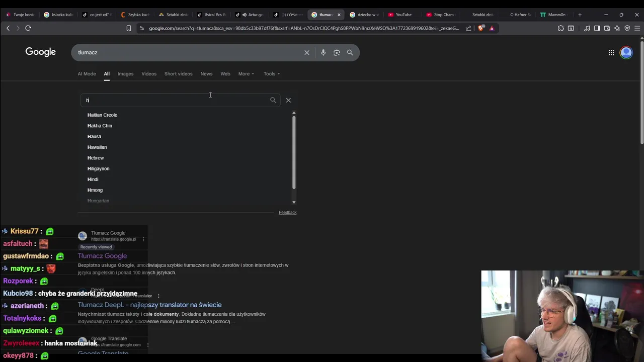644x362 pixels.
Task: Switch to Web results
Action: coord(225,74)
